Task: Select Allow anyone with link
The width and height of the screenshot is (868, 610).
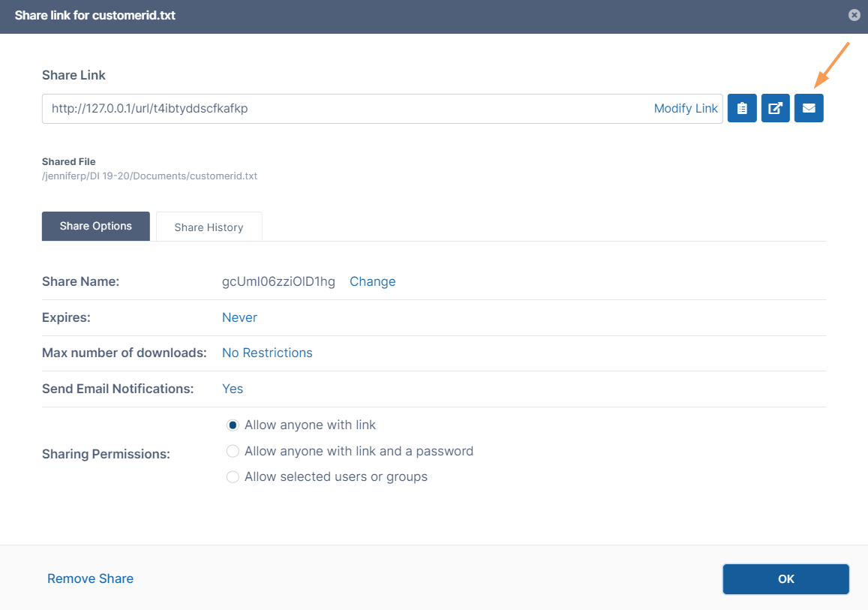Action: pyautogui.click(x=233, y=425)
